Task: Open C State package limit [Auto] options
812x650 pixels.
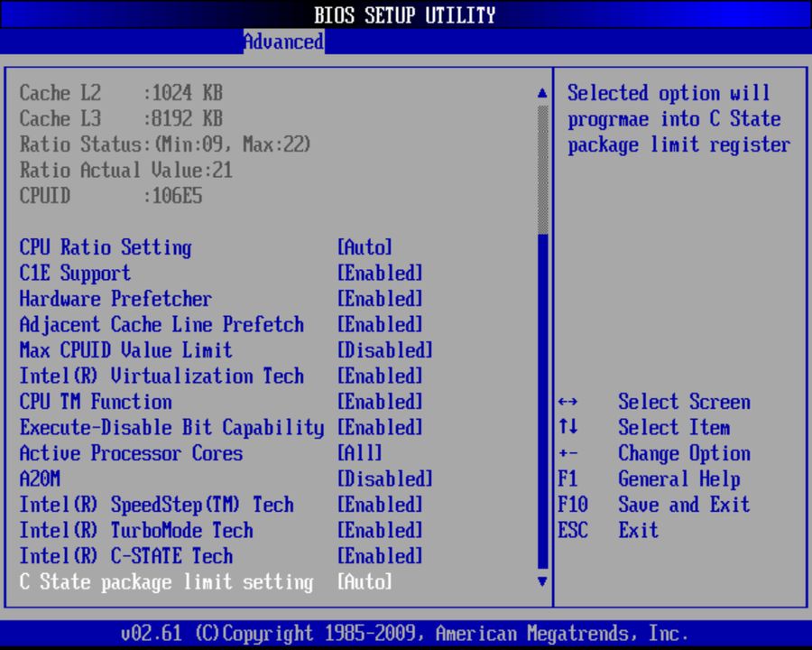Action: coord(364,582)
